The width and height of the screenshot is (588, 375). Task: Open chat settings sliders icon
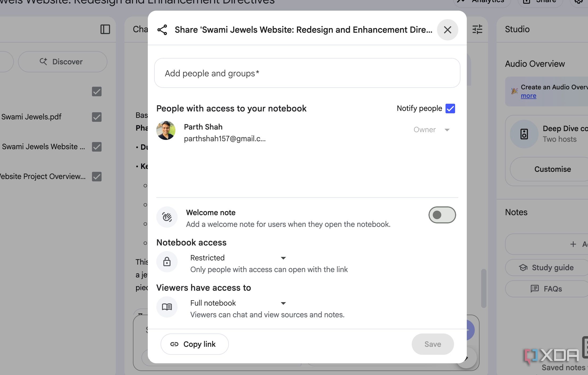point(477,29)
